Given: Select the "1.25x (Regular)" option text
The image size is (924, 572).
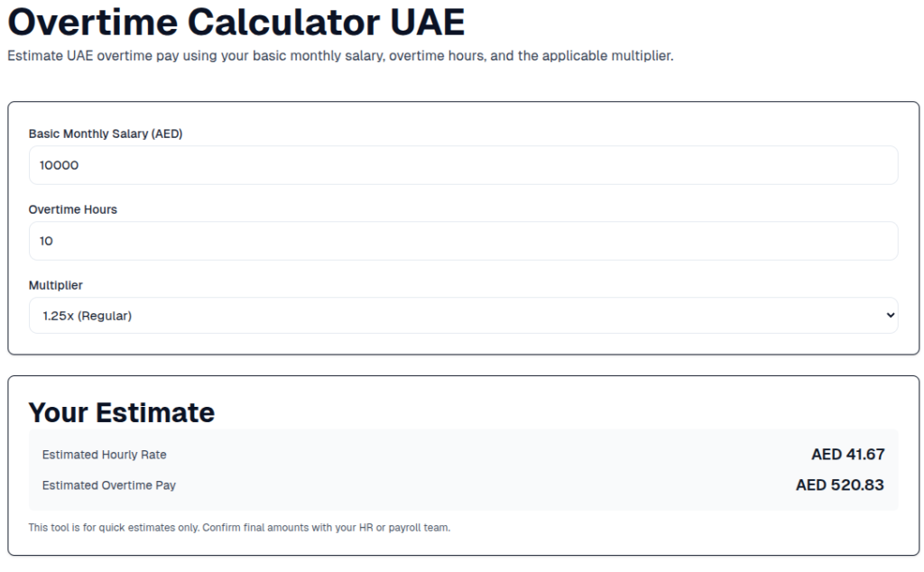Looking at the screenshot, I should tap(88, 316).
